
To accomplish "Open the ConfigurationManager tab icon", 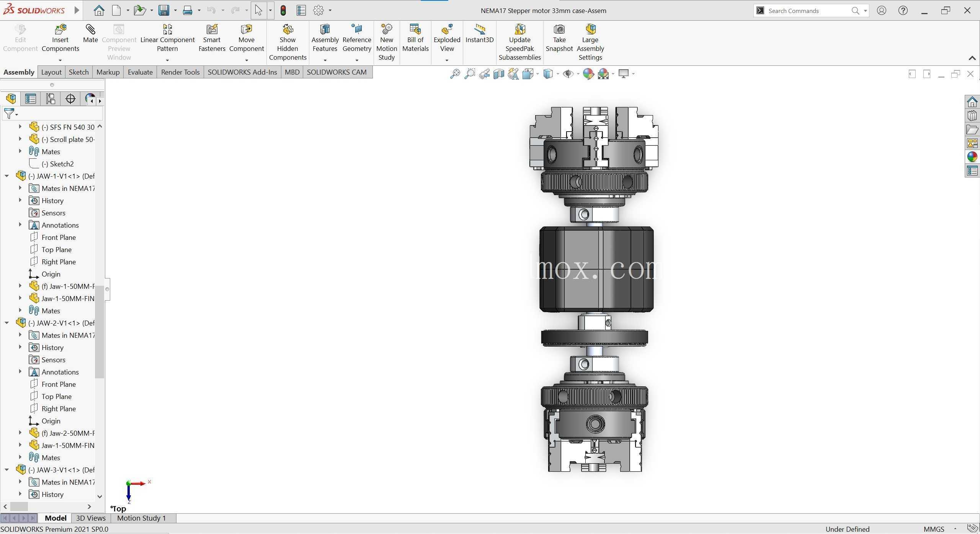I will point(51,99).
